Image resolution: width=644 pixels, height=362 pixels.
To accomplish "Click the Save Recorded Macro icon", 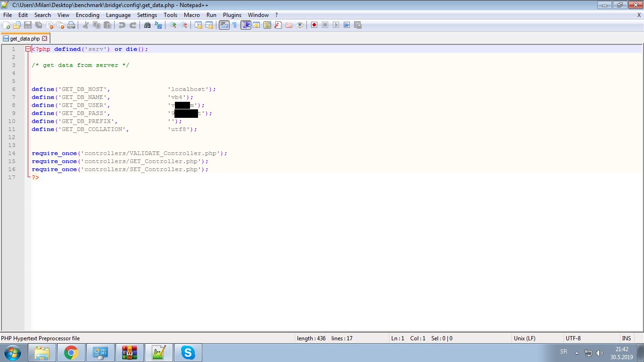I will [357, 25].
